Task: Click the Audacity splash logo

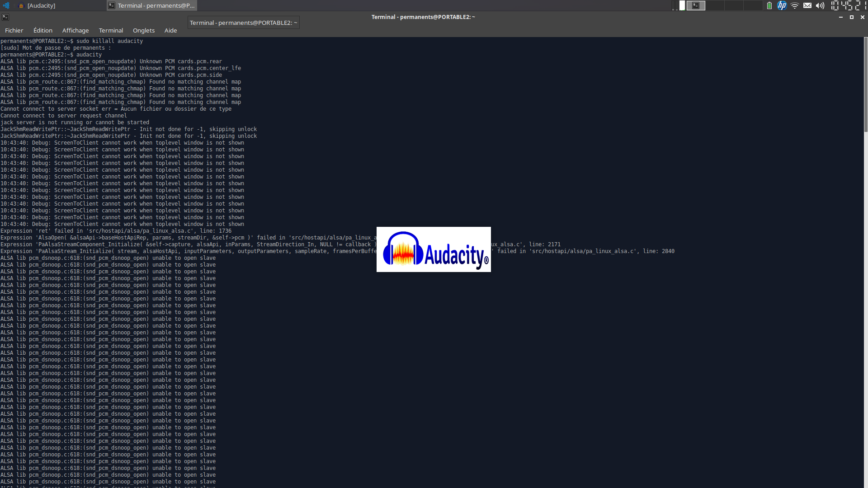Action: (434, 249)
